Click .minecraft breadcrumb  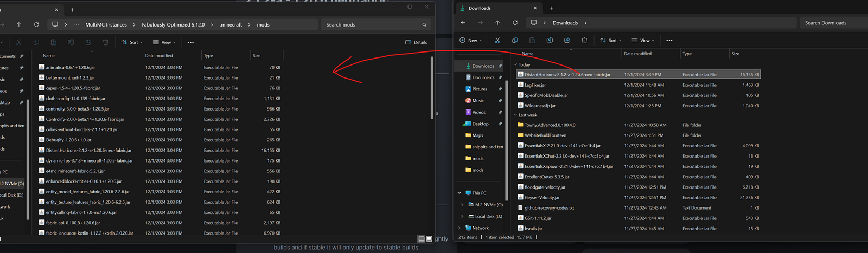coord(231,25)
